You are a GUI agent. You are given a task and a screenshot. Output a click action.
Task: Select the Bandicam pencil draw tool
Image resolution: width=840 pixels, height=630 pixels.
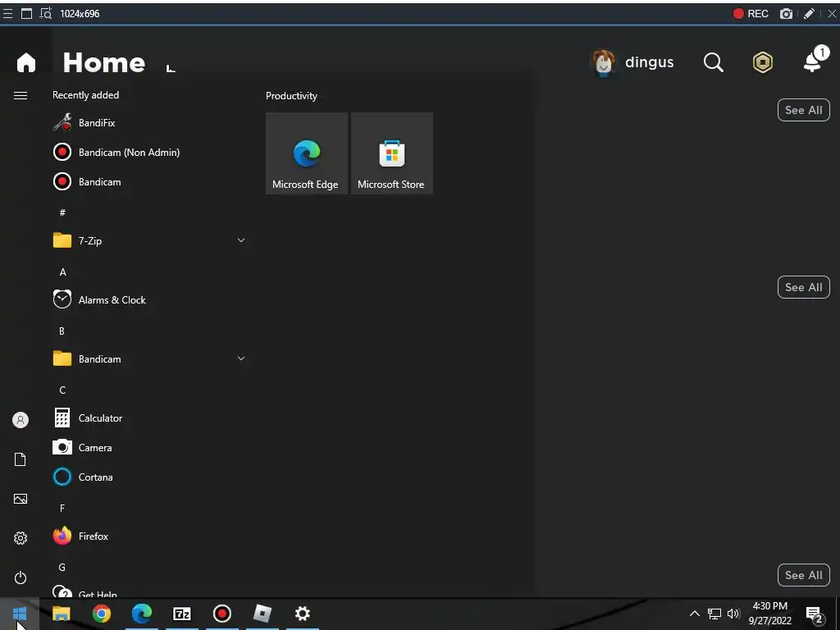tap(809, 13)
